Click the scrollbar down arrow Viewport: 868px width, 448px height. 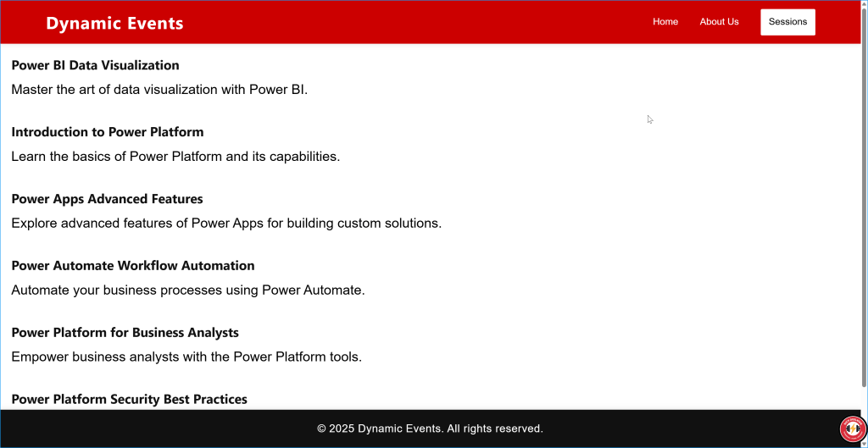coord(864,442)
